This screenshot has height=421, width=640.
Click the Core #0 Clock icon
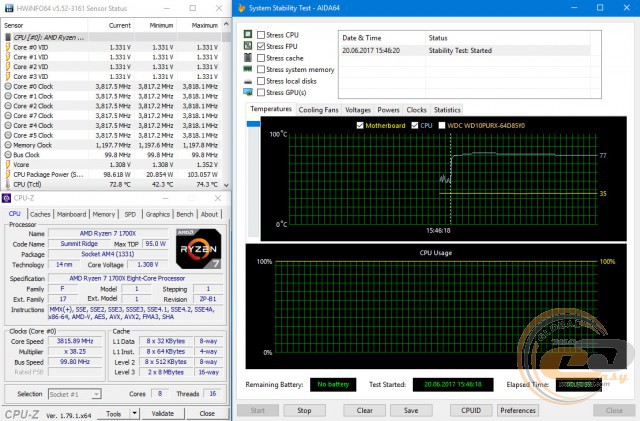click(8, 86)
